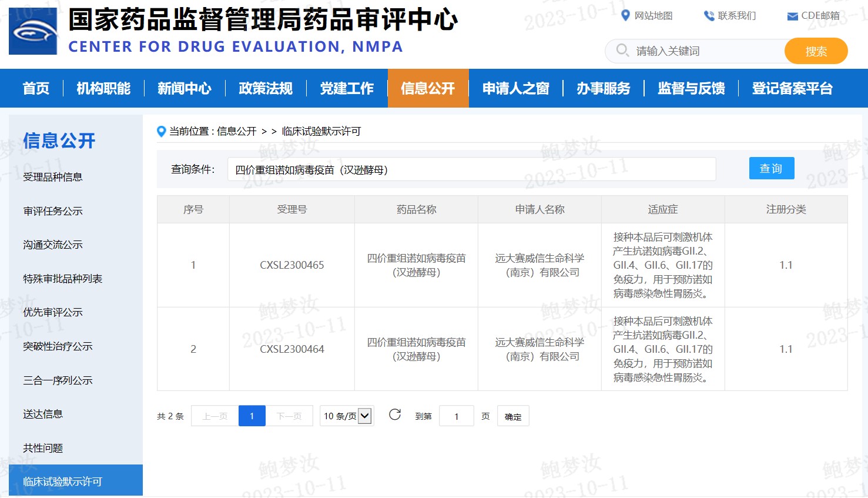Image resolution: width=868 pixels, height=498 pixels.
Task: Click indication text in CXSL2300465 row
Action: pyautogui.click(x=663, y=265)
